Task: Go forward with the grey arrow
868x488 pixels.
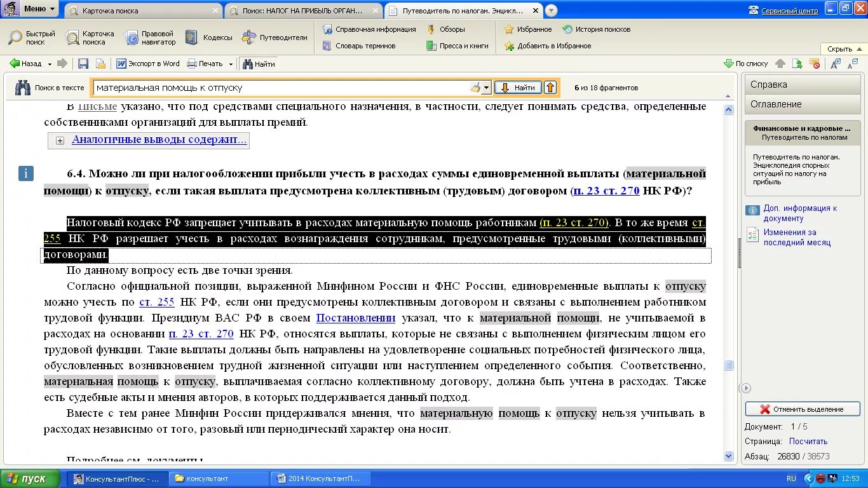Action: click(x=62, y=64)
